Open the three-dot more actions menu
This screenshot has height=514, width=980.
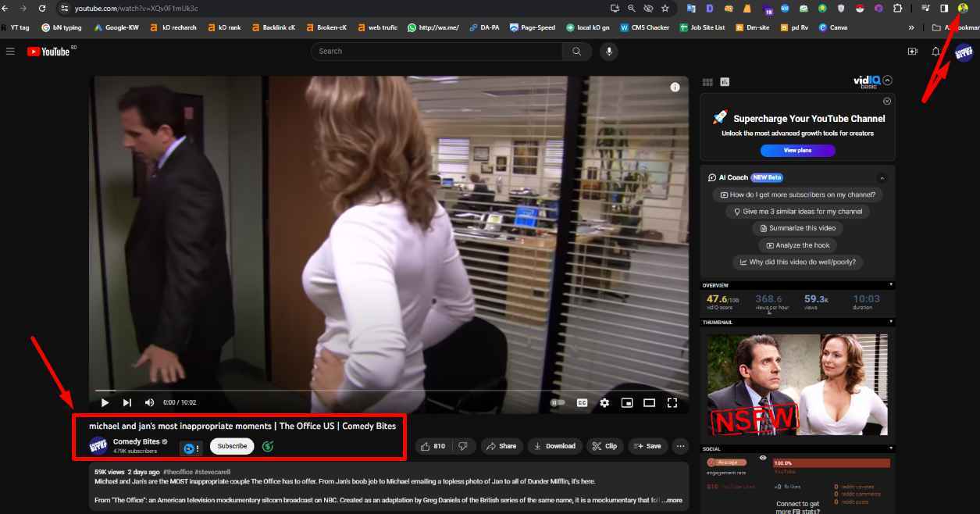pos(680,446)
